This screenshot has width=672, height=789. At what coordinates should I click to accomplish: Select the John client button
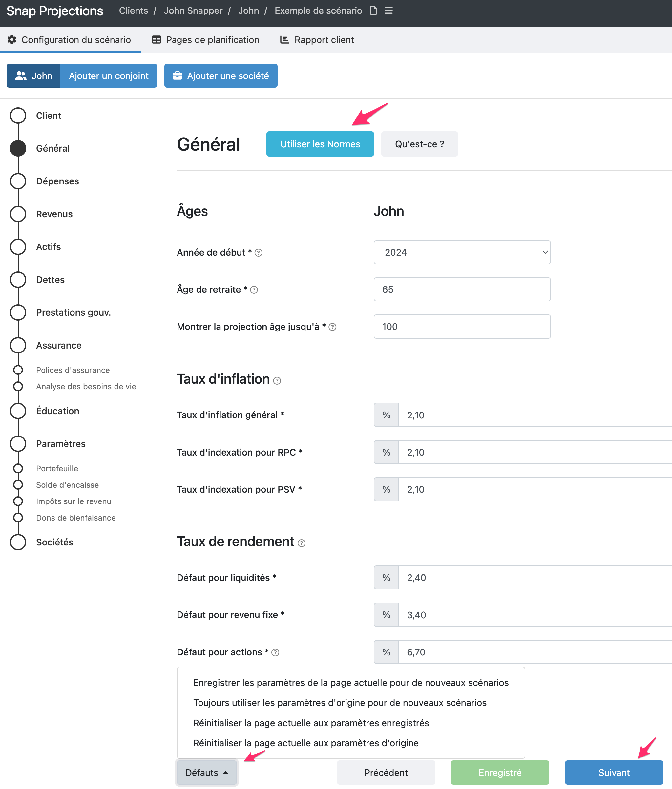pyautogui.click(x=33, y=76)
